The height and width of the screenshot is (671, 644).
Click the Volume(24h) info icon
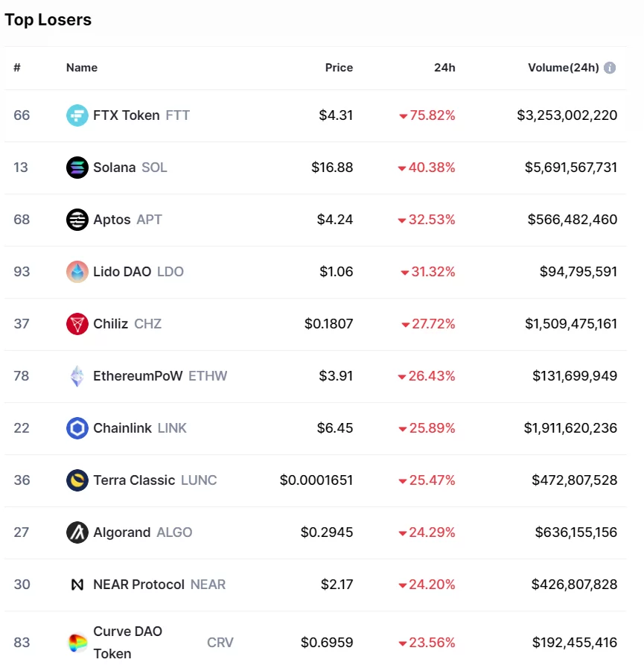tap(610, 68)
